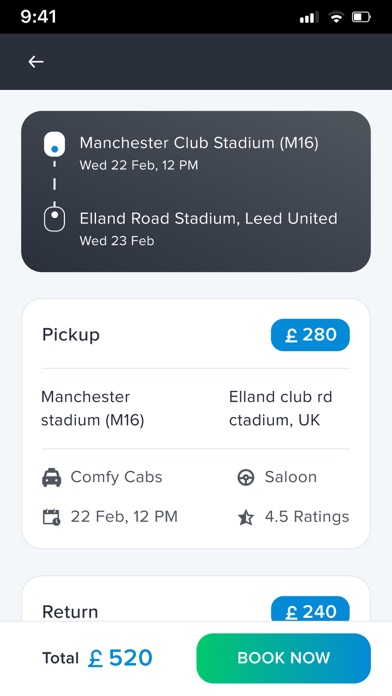Open the Pickup card heading
Image resolution: width=392 pixels, height=696 pixels.
(x=71, y=335)
